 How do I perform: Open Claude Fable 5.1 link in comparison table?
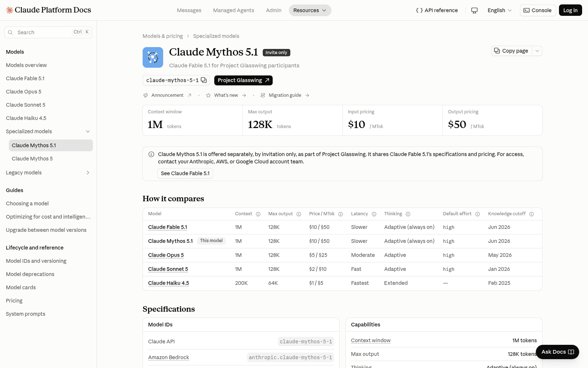[168, 227]
